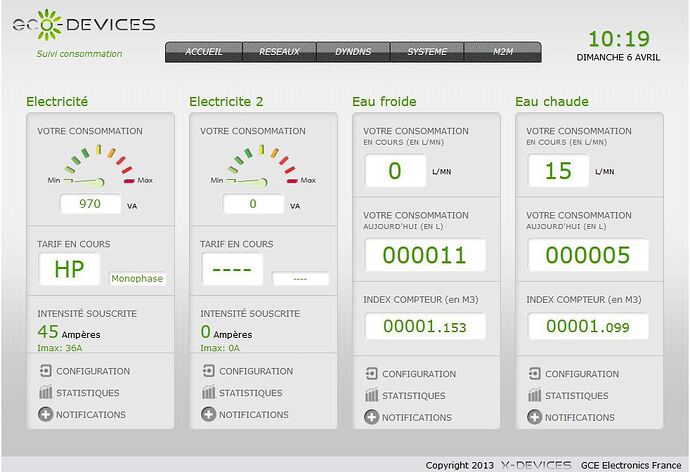690x472 pixels.
Task: Click the eco-devices logo
Action: [84, 24]
